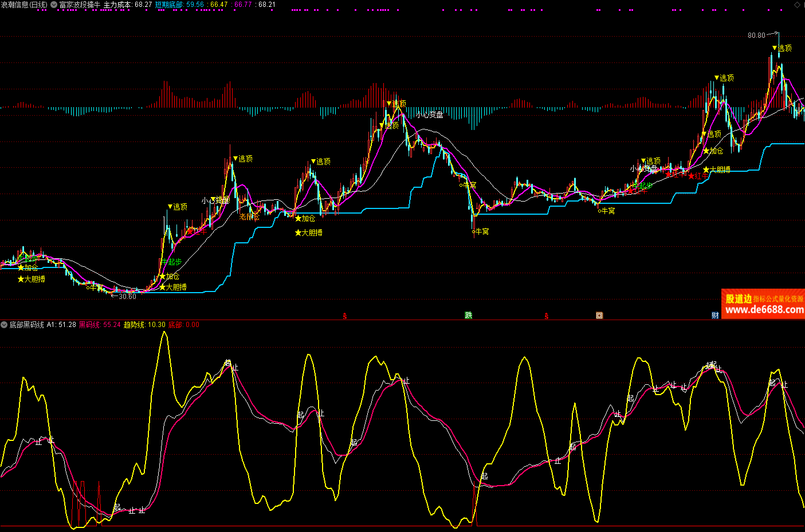Select the 底部黑码线 panel title
This screenshot has height=532, width=805.
(x=26, y=325)
